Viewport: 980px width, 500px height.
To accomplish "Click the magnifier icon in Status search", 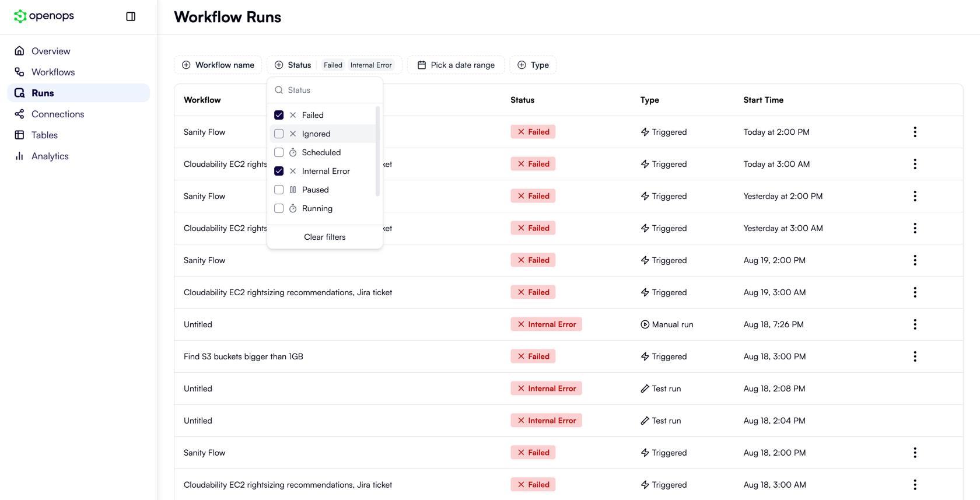I will coord(279,90).
